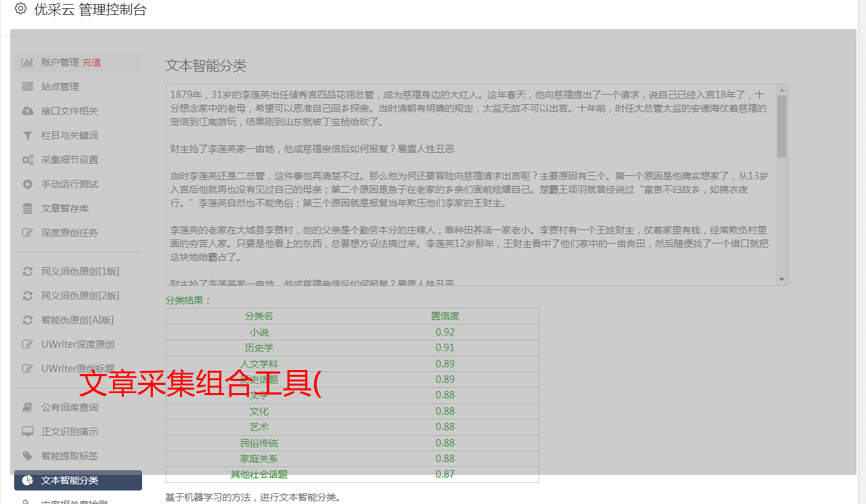
Task: Click the text area scroll up arrow
Action: pyautogui.click(x=782, y=89)
